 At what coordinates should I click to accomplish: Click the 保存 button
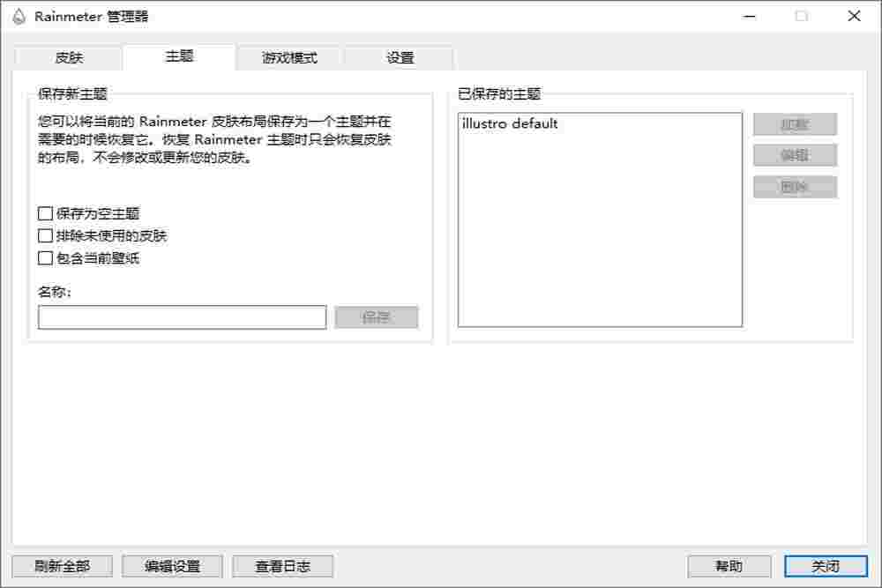[377, 316]
